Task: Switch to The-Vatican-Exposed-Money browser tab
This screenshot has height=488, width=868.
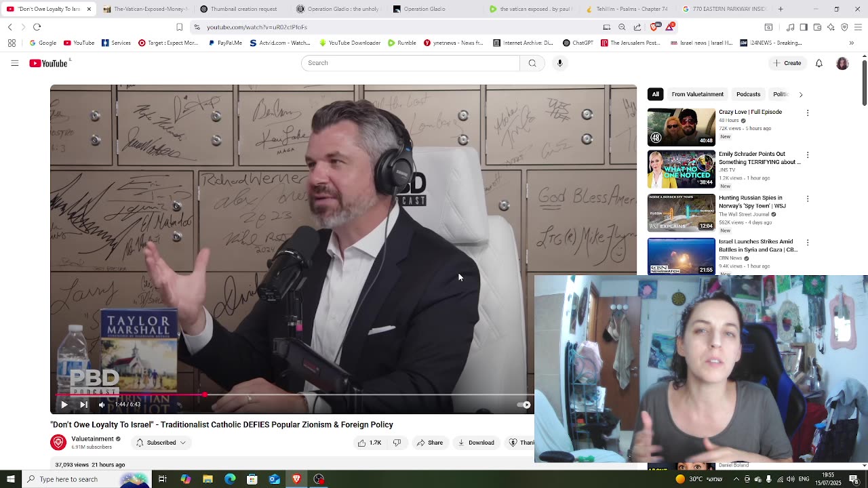Action: 144,9
